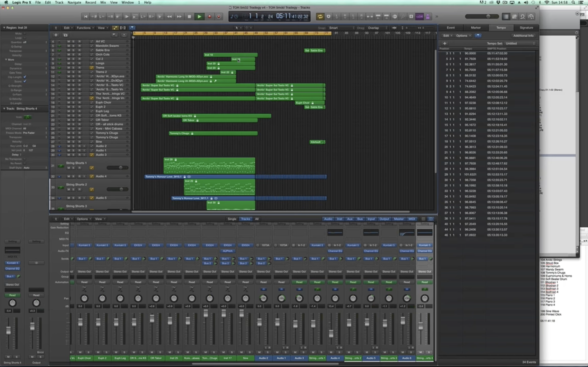Solo the Mandolin Swarm track
This screenshot has width=588, height=367.
(x=73, y=46)
